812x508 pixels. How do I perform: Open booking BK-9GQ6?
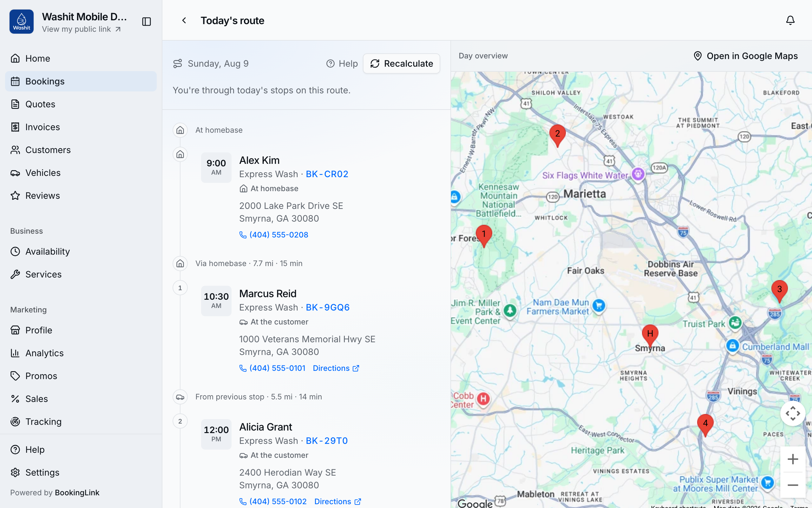pyautogui.click(x=327, y=307)
